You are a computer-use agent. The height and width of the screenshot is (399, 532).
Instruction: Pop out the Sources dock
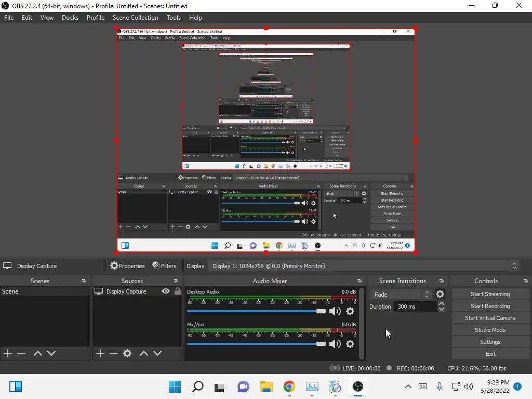tap(176, 281)
